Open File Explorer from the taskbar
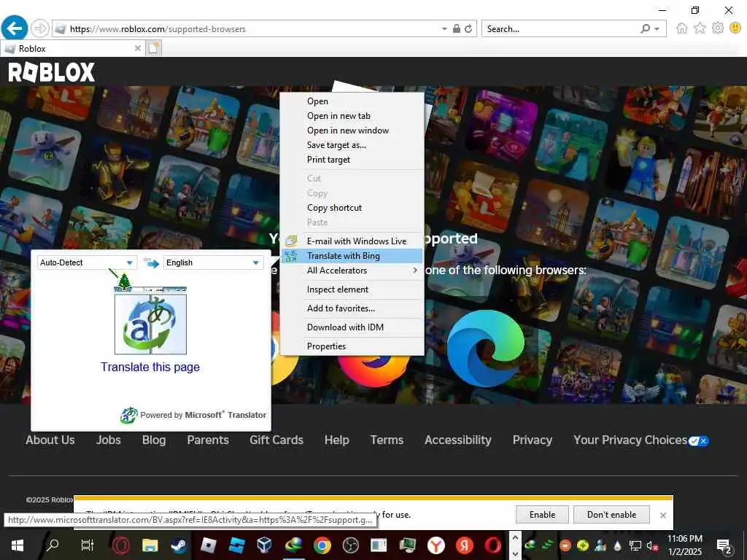Viewport: 747px width, 560px height. 150,545
